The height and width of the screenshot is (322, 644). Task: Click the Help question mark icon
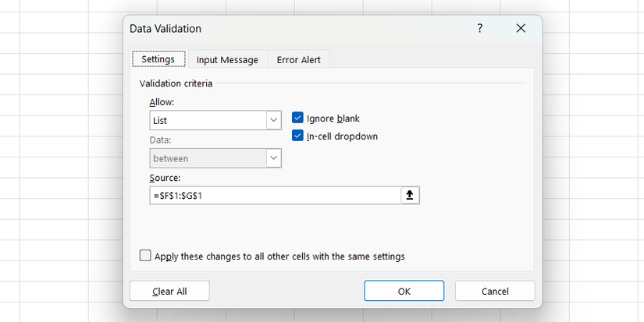[479, 29]
